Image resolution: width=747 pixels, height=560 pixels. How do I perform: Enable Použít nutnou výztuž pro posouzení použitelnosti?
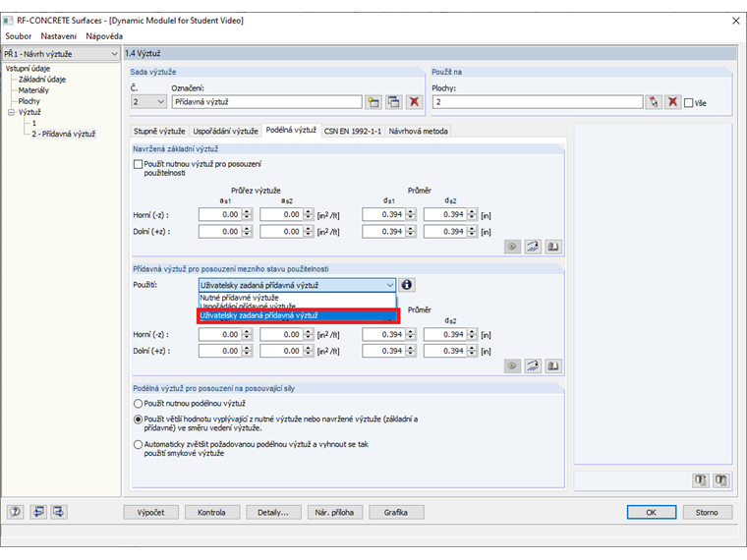(139, 164)
